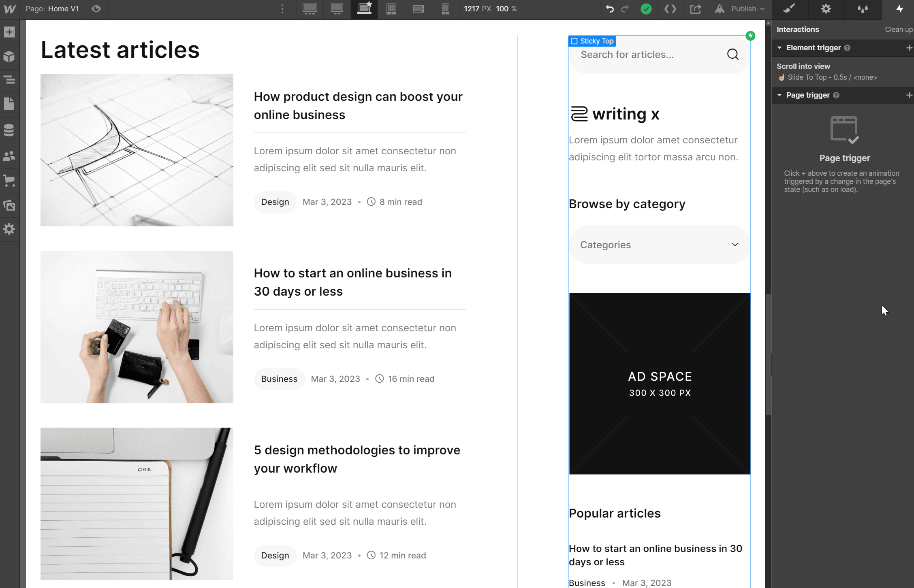Open the Ecommerce panel
The image size is (914, 588).
click(10, 181)
